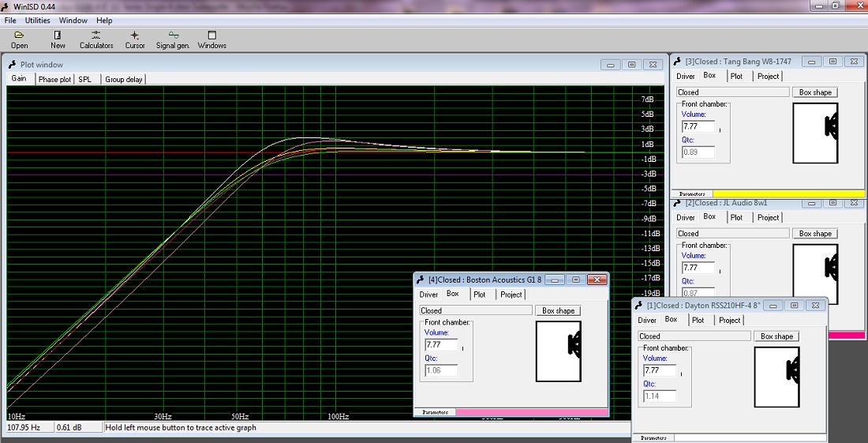Switch to the Group delay tab
This screenshot has width=868, height=443.
coord(123,79)
